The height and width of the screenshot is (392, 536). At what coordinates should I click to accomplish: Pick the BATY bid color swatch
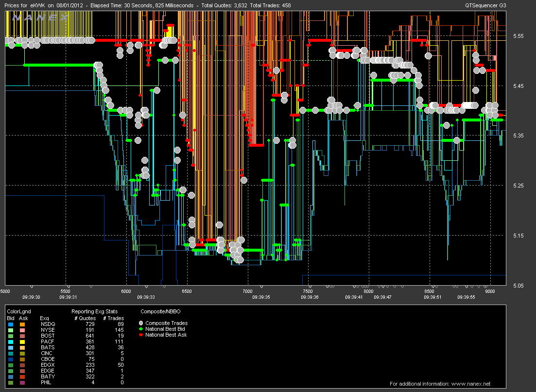(x=11, y=376)
